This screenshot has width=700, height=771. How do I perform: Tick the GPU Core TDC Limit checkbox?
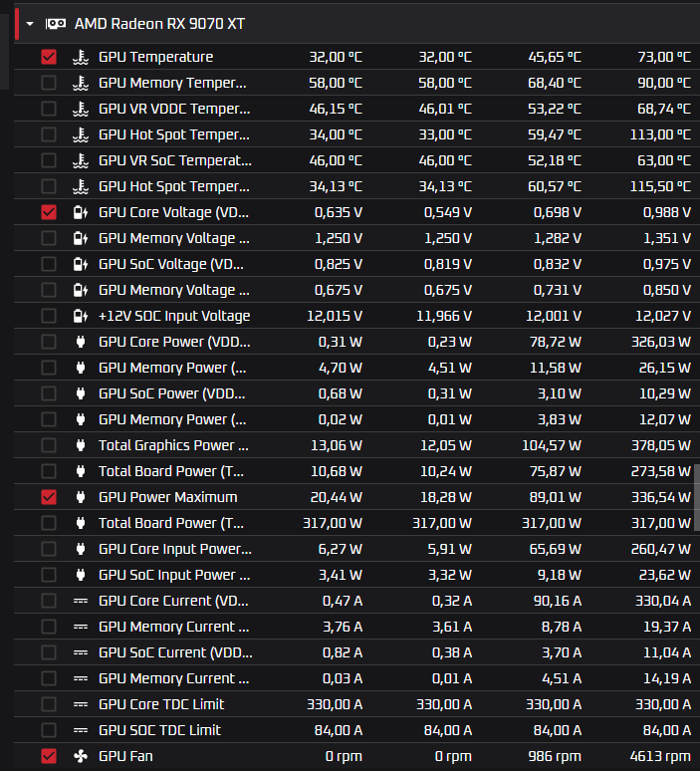click(49, 704)
